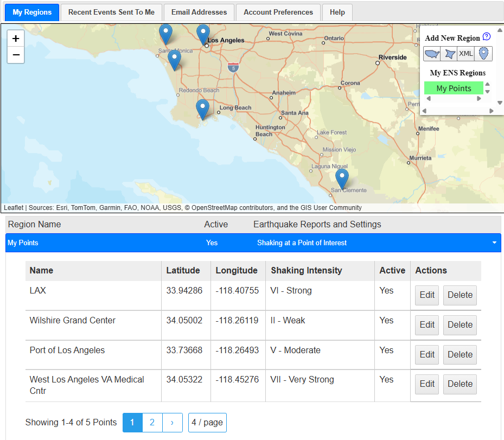
Task: Go to page 1 of points
Action: click(x=132, y=422)
